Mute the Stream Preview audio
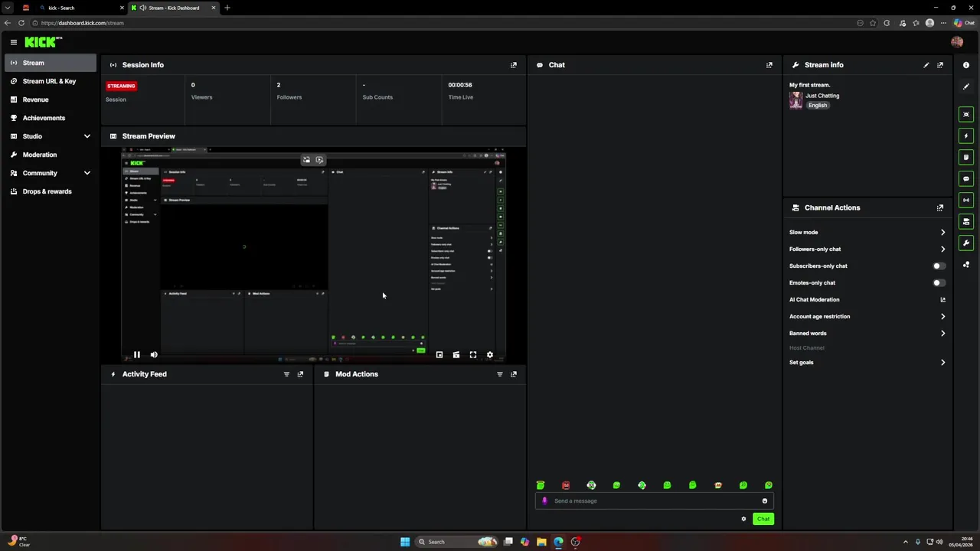 click(x=154, y=355)
